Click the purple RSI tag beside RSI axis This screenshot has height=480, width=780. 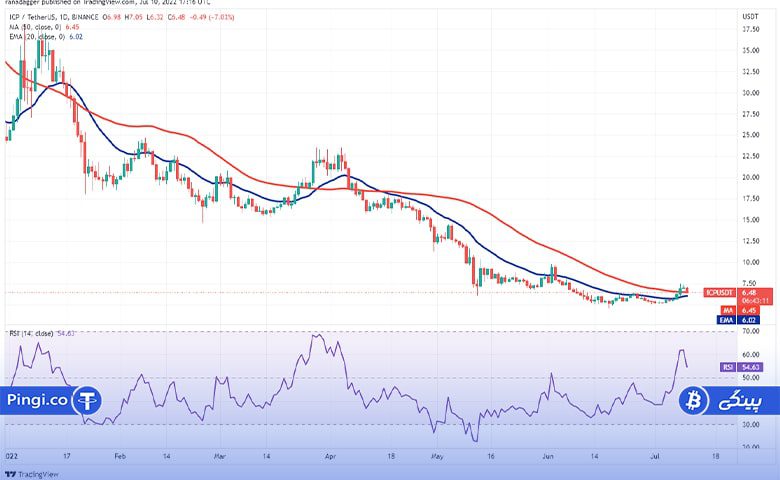tap(728, 367)
